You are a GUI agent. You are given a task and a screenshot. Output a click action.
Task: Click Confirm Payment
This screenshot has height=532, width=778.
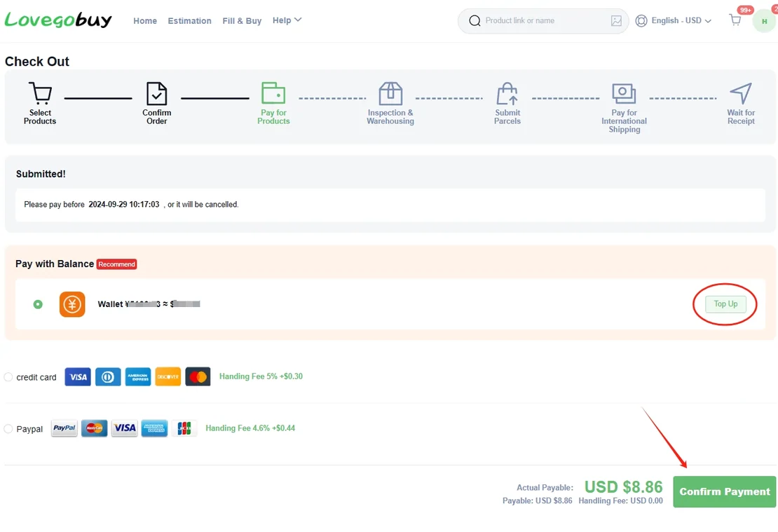[x=725, y=491]
